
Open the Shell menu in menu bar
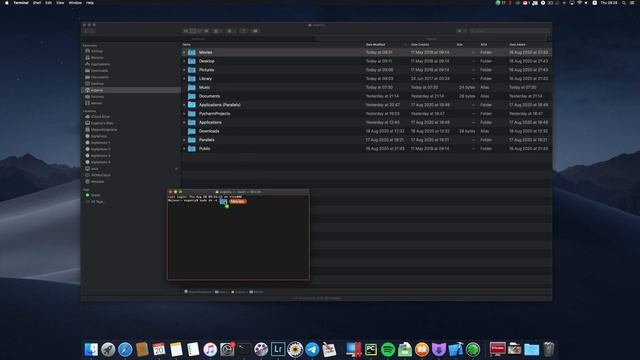click(x=37, y=3)
